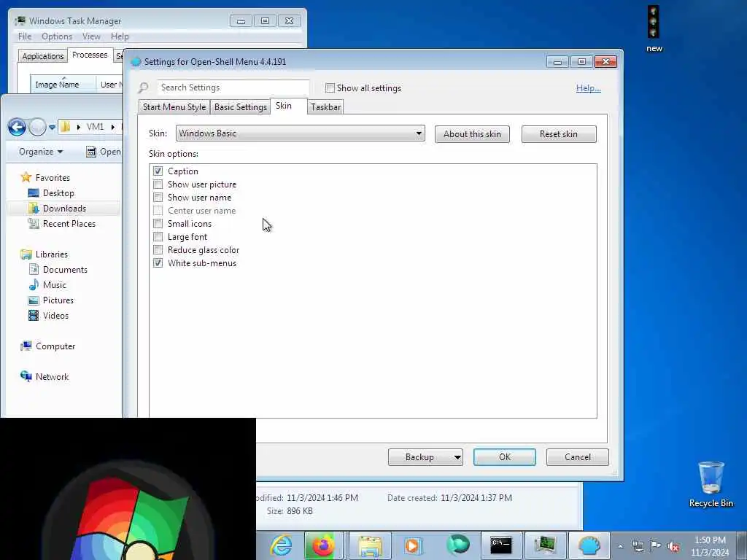Switch to Start Menu Style tab
This screenshot has height=560, width=747.
point(174,107)
